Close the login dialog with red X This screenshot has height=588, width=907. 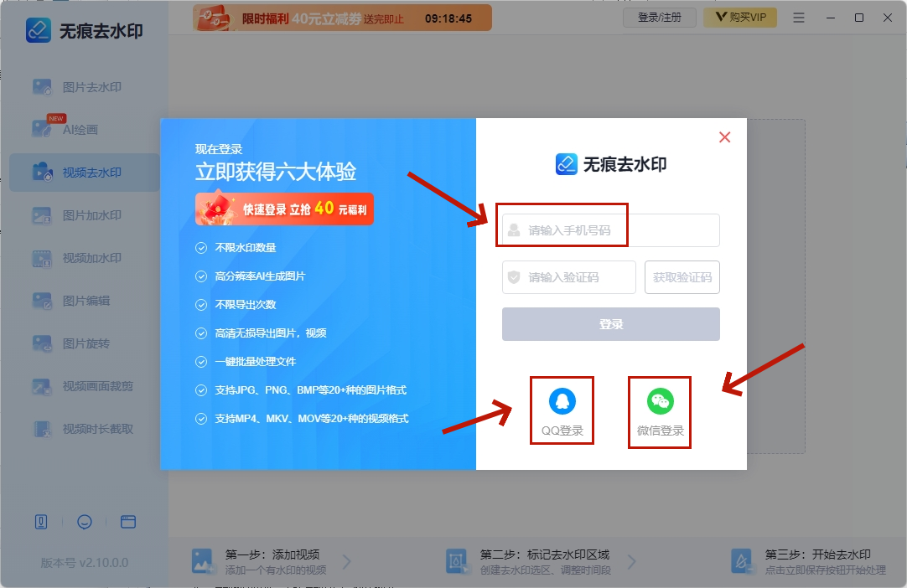click(725, 137)
